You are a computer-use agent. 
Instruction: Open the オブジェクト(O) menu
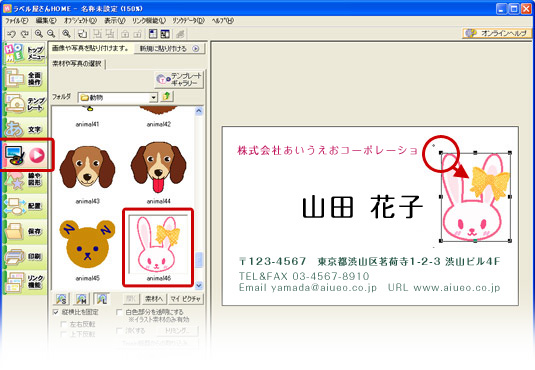pyautogui.click(x=81, y=21)
